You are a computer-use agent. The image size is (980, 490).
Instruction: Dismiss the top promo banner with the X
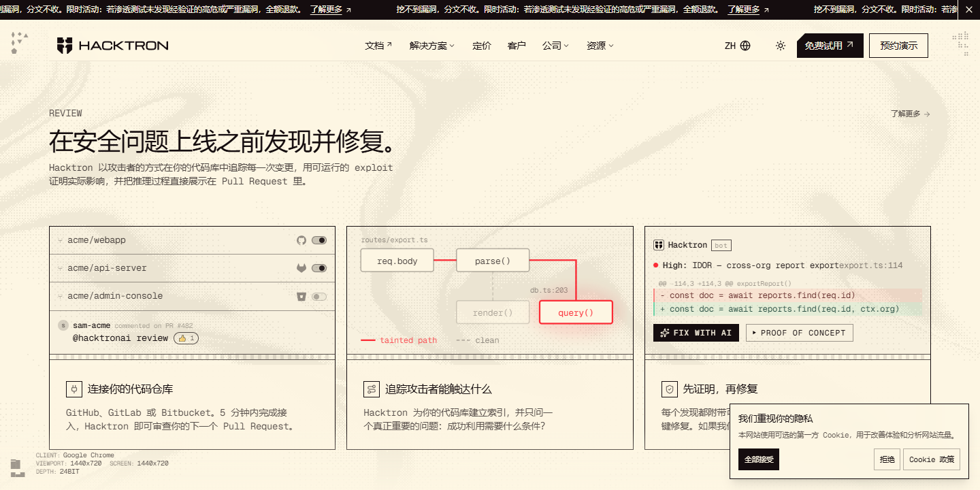(969, 10)
